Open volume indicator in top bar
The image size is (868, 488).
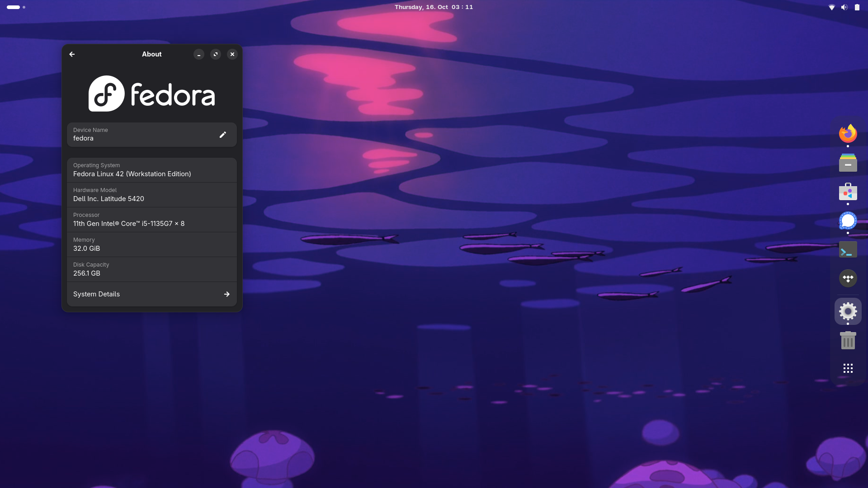844,7
